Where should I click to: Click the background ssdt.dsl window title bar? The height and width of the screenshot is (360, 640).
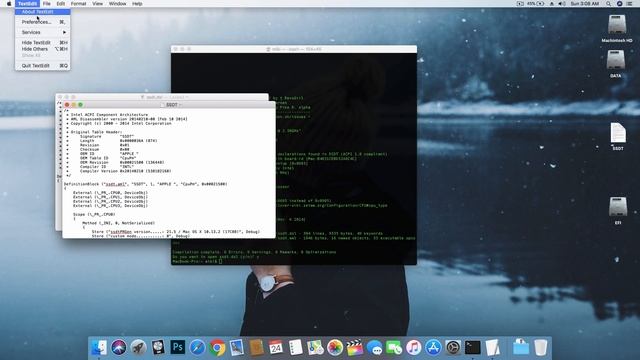[x=162, y=97]
